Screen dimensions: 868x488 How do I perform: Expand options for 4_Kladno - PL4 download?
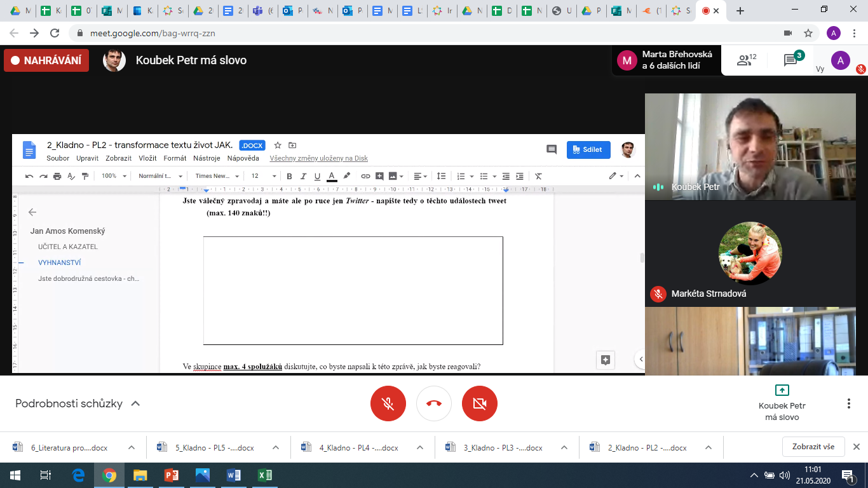420,447
